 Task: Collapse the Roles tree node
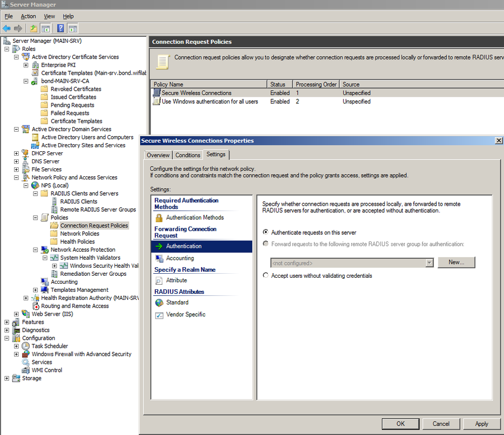tap(7, 49)
